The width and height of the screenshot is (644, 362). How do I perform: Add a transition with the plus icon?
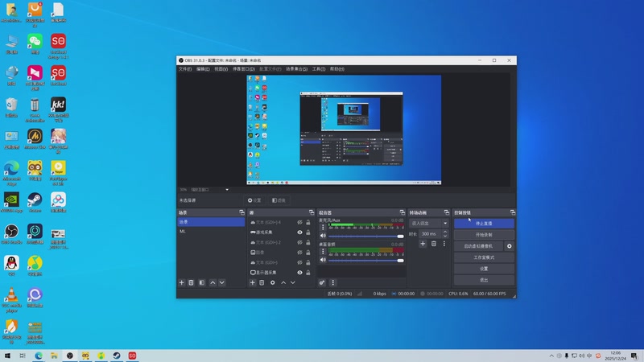coord(423,244)
